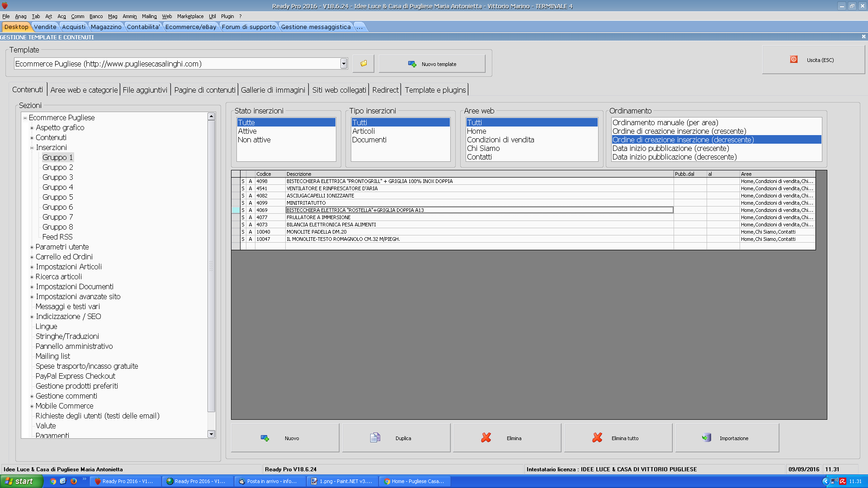Click the Nuovo template icon button
Image resolution: width=868 pixels, height=488 pixels.
[x=412, y=64]
